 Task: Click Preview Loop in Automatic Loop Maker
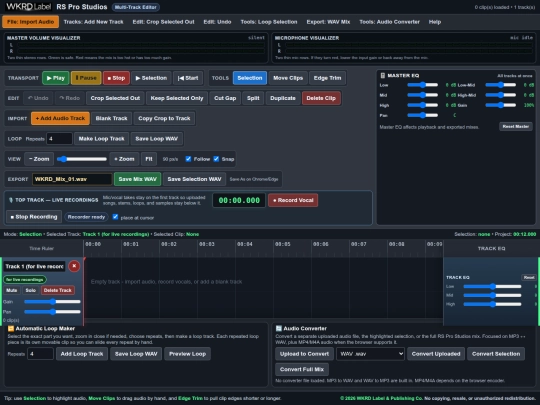click(x=187, y=354)
